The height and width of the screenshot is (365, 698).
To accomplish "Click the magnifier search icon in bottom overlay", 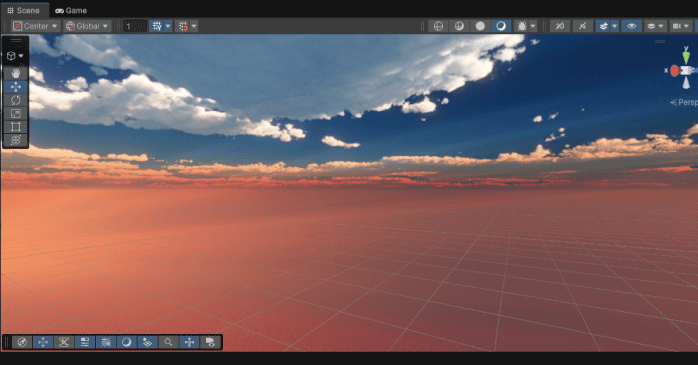I will point(168,342).
